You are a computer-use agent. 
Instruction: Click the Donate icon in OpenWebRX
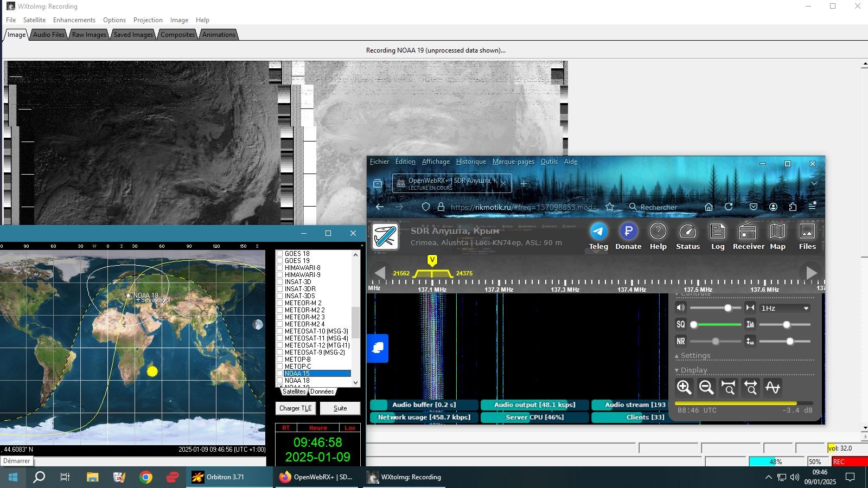point(628,236)
